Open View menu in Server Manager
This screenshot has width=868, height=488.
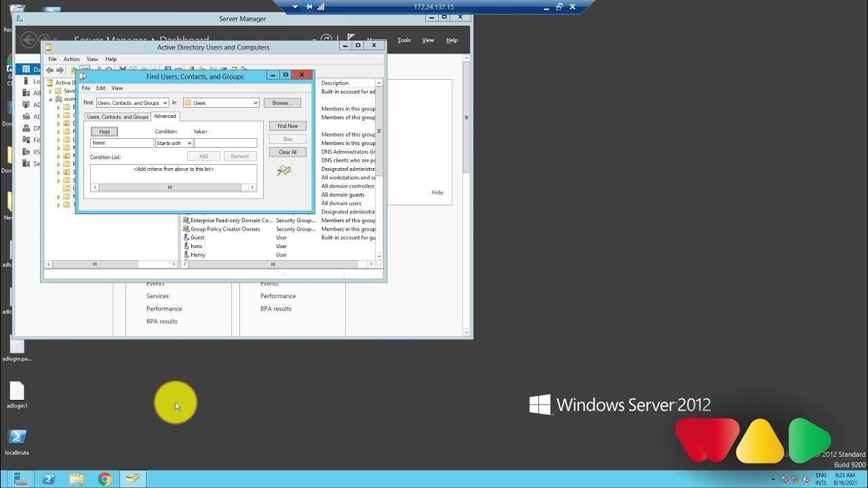tap(428, 40)
